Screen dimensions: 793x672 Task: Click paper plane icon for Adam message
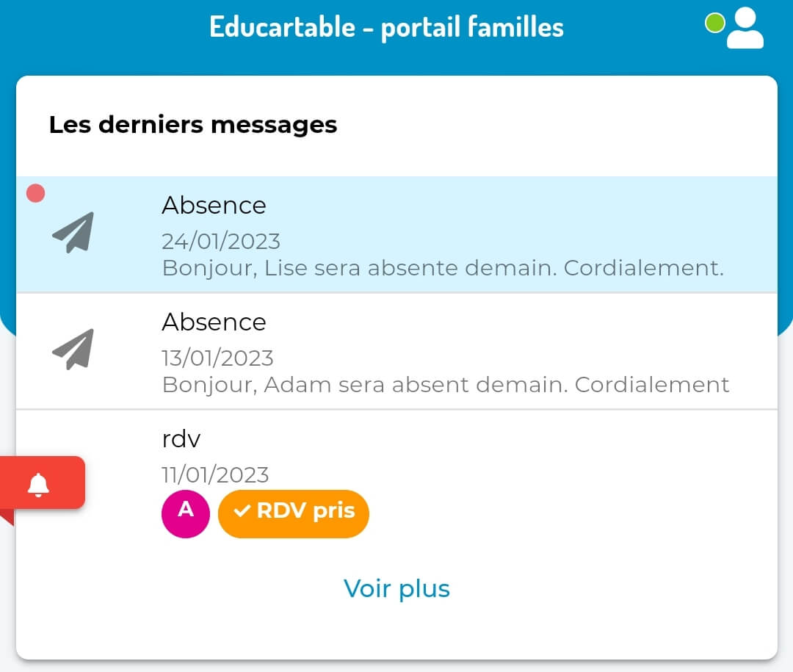[73, 349]
